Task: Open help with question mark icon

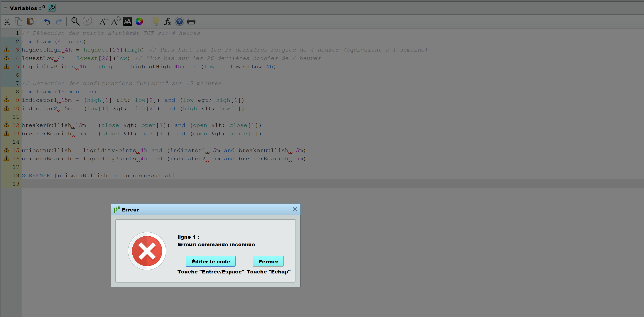Action: pos(179,22)
